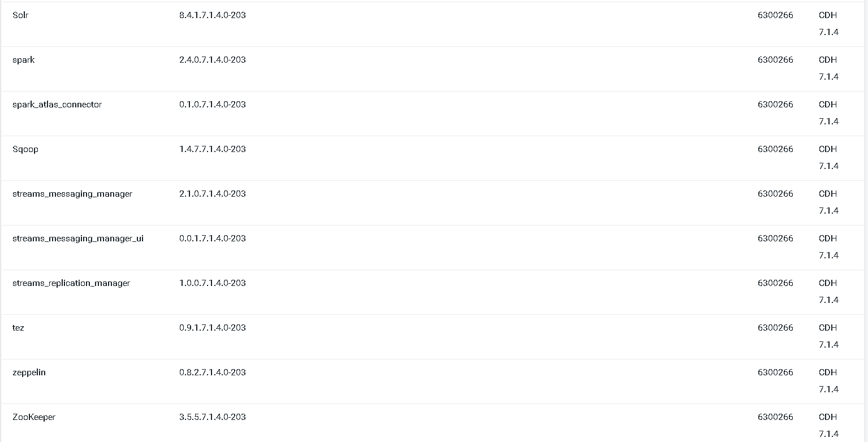Select streams_replication_manager component name

71,283
